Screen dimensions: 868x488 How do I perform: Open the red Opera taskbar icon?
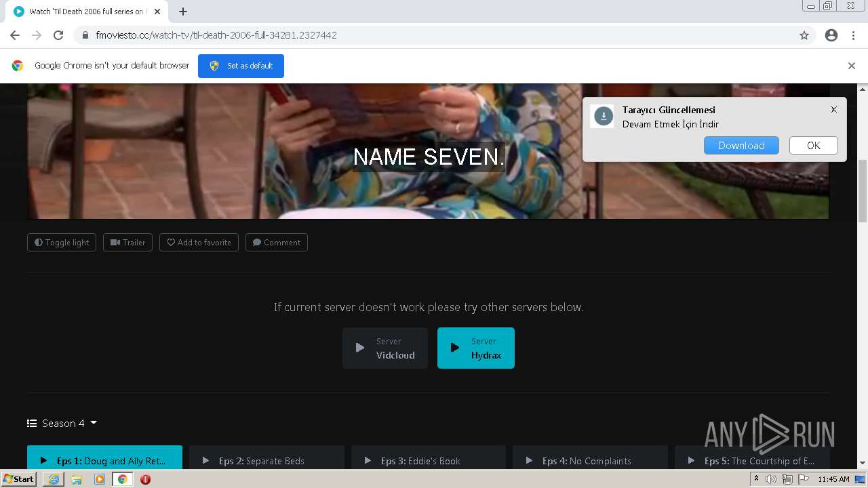click(145, 479)
